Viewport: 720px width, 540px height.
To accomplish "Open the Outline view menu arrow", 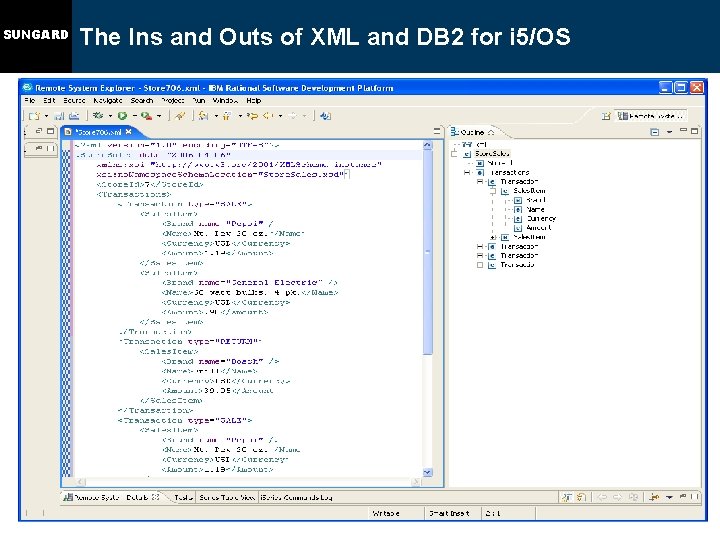I will 669,132.
